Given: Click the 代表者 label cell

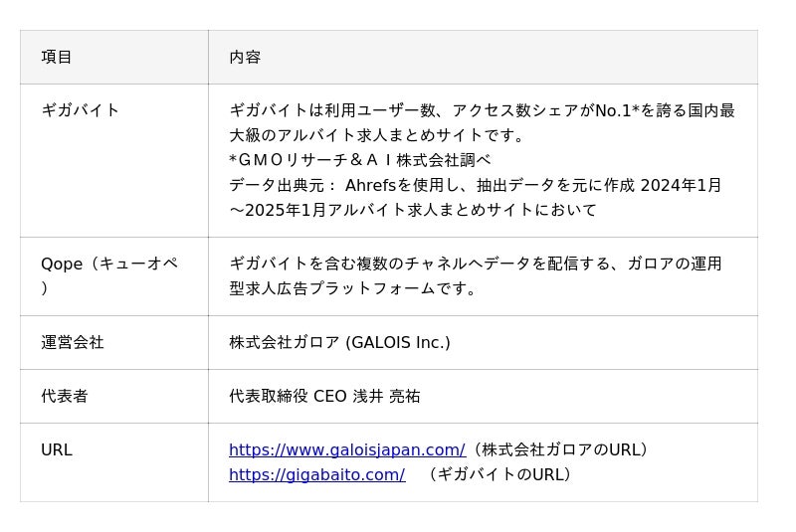Looking at the screenshot, I should coord(65,396).
